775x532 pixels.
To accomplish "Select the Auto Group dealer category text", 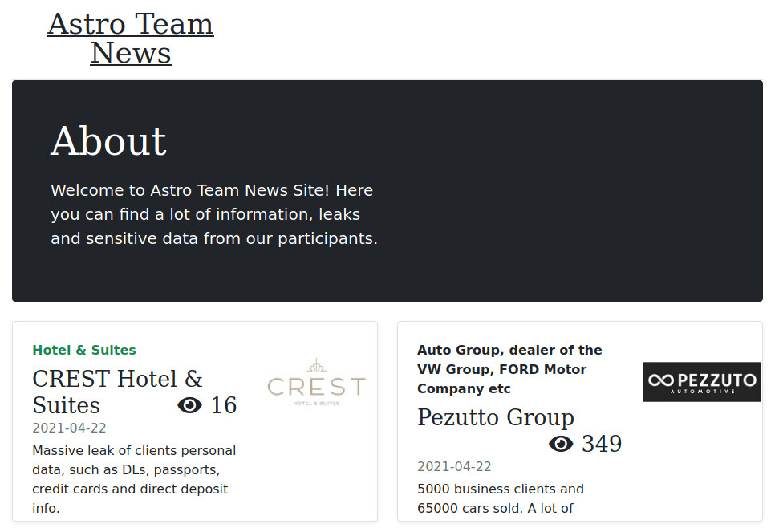I will click(509, 369).
